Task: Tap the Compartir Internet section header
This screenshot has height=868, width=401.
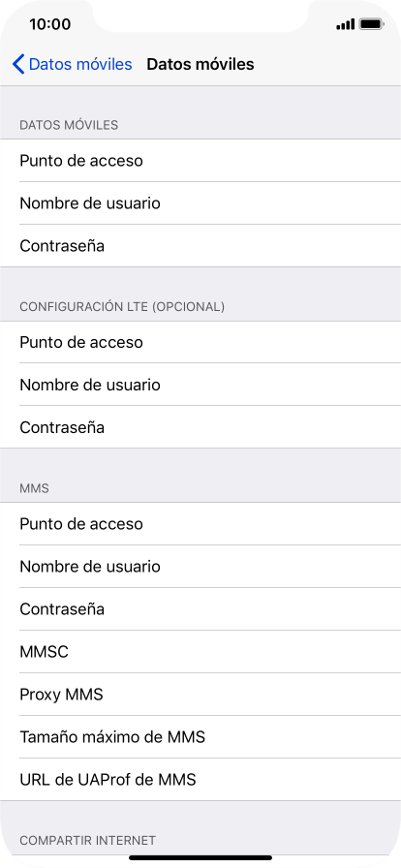Action: [87, 840]
